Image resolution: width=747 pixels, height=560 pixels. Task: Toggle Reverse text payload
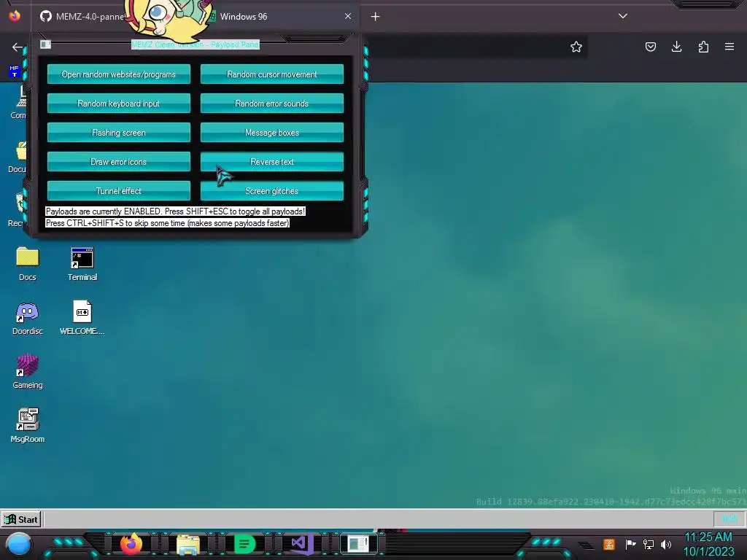click(x=271, y=162)
